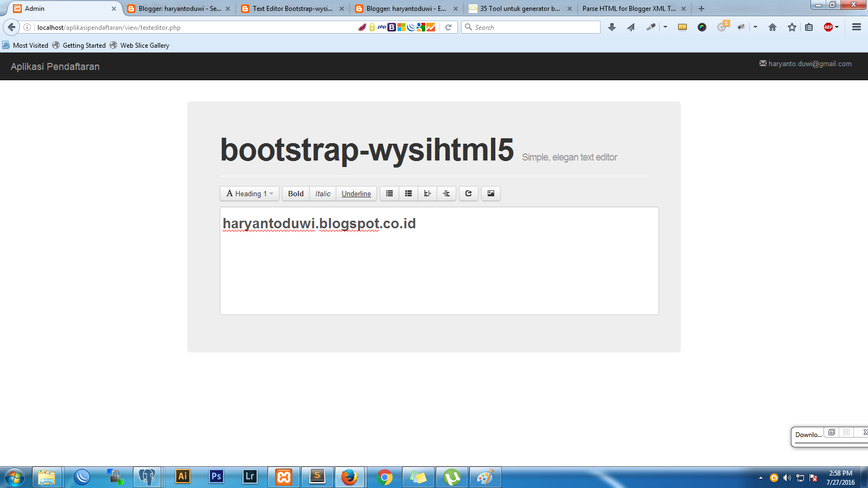
Task: Toggle Underline formatting
Action: pos(356,193)
